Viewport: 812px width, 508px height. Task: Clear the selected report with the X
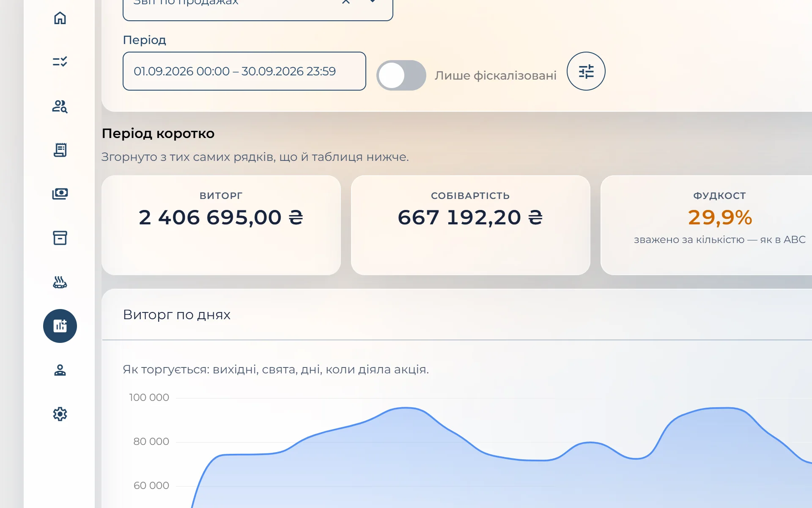pos(346,2)
